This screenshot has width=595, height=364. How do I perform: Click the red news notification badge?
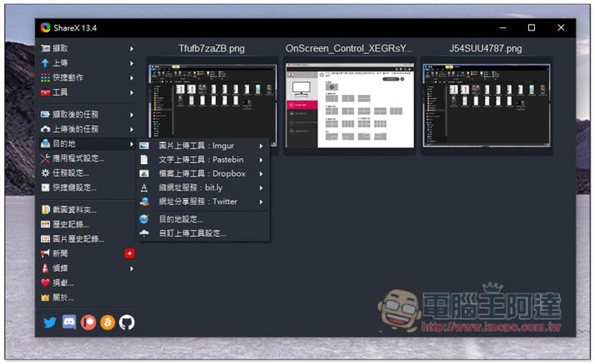point(129,253)
